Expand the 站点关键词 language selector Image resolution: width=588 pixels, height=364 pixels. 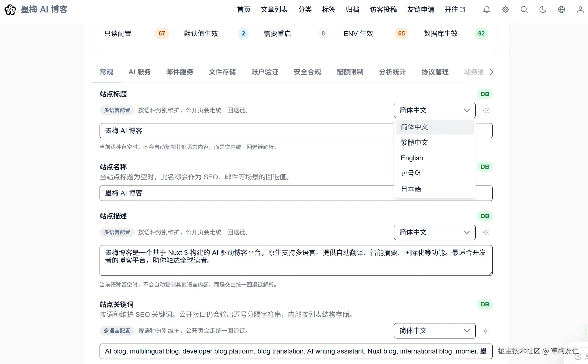tap(434, 331)
